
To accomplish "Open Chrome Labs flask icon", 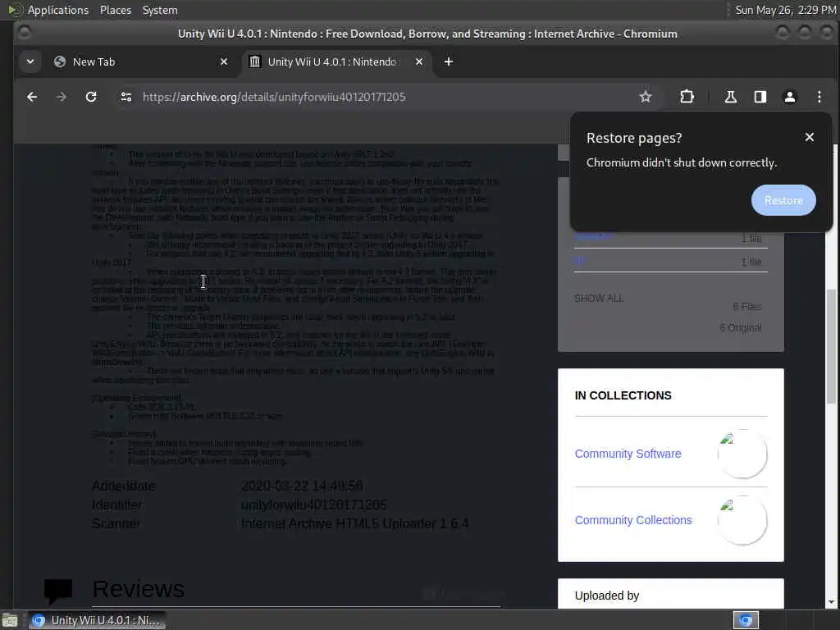I will click(731, 97).
